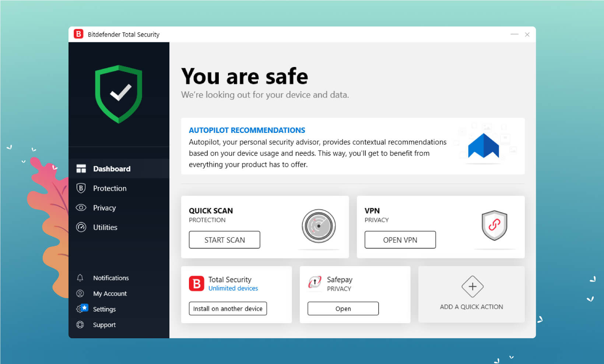The width and height of the screenshot is (604, 364).
Task: Minimize the Bitdefender window
Action: coord(514,34)
